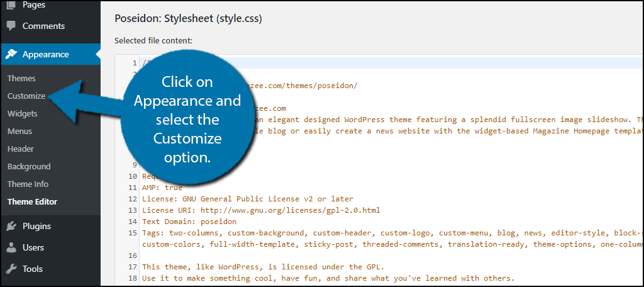Click the 'Selected file content:' label
Image resolution: width=644 pixels, height=287 pixels.
pyautogui.click(x=153, y=41)
